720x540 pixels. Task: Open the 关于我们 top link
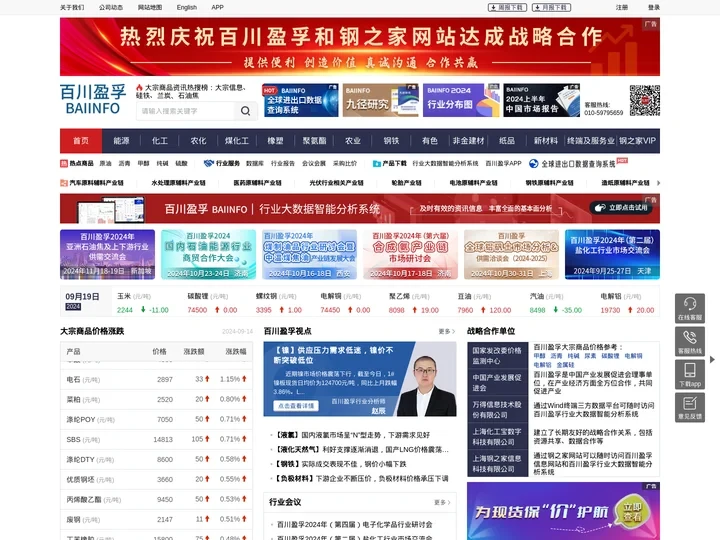point(72,7)
